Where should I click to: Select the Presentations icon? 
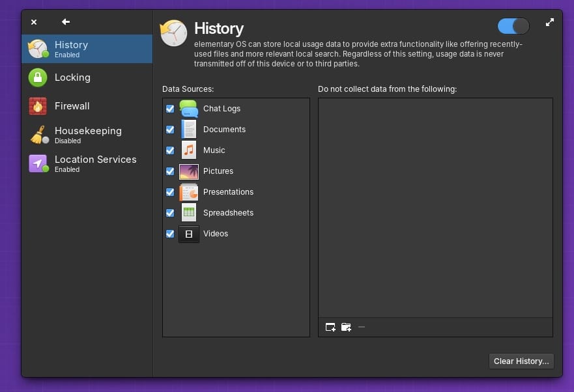click(188, 192)
